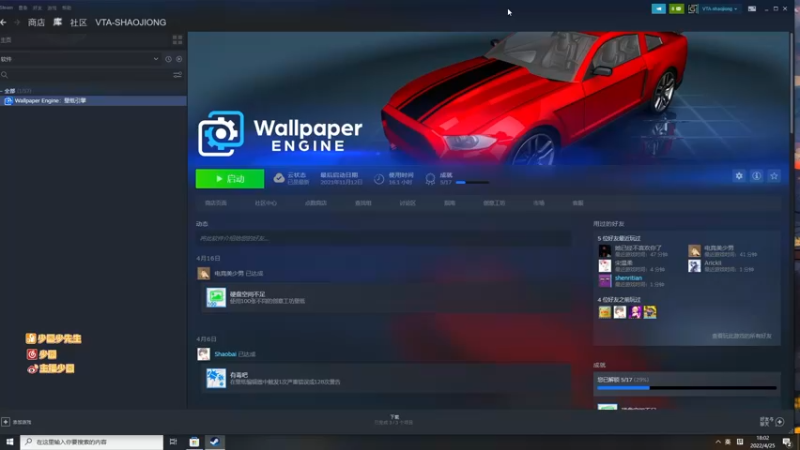
Task: Launch Wallpaper Engine with green 启动 button
Action: (x=230, y=179)
